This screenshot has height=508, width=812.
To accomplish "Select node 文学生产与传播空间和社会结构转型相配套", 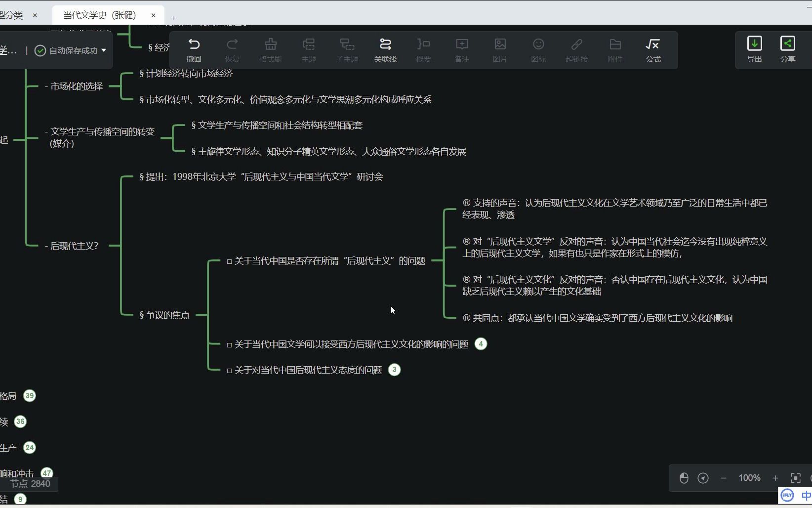I will (277, 125).
